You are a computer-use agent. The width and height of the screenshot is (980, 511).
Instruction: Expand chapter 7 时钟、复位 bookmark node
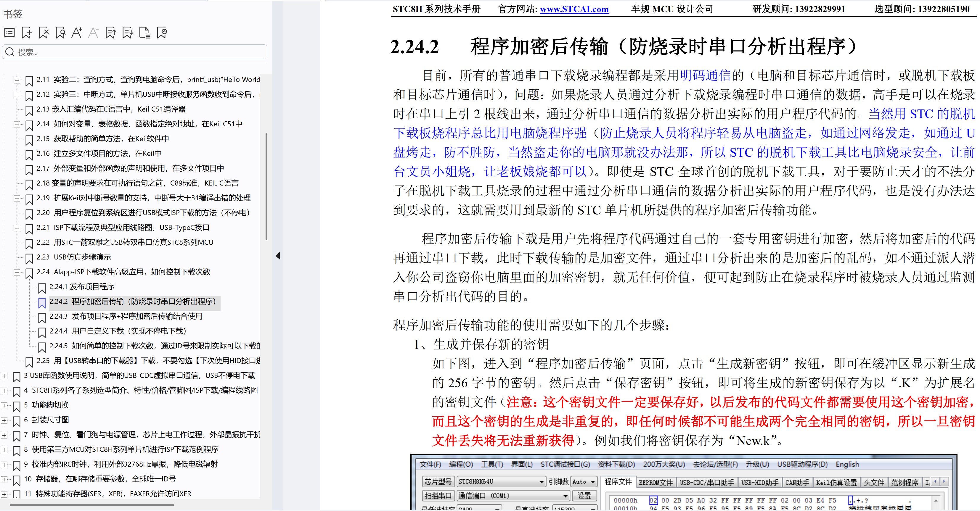[x=4, y=435]
